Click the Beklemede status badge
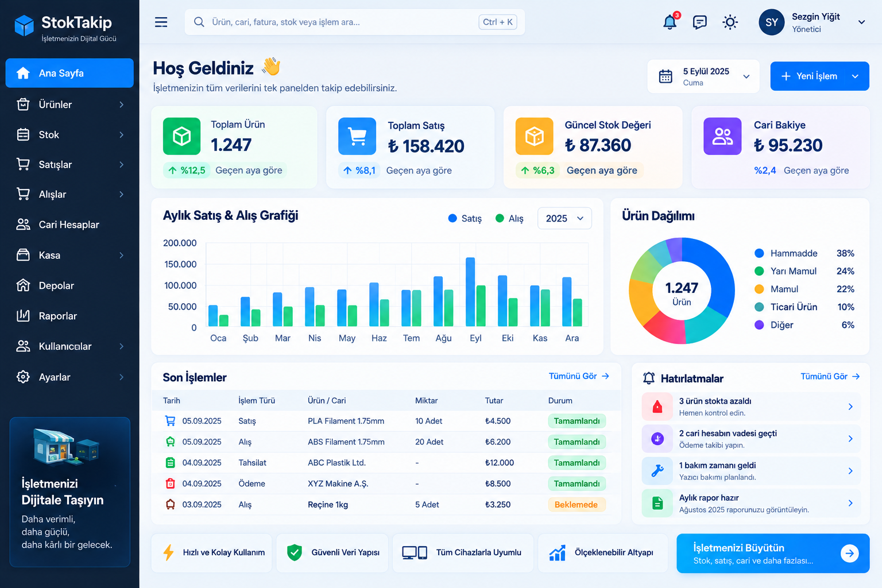 pos(577,505)
